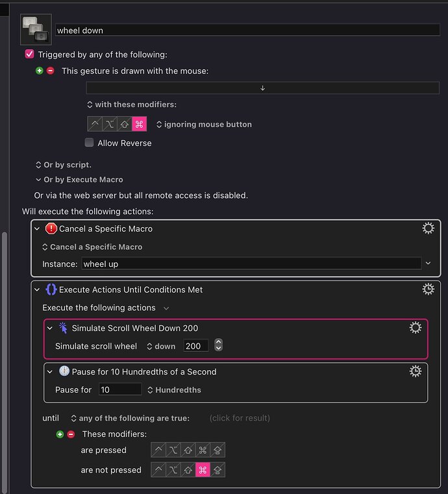This screenshot has width=448, height=494.
Task: Open gear menu for Simulate Scroll Wheel action
Action: (416, 328)
